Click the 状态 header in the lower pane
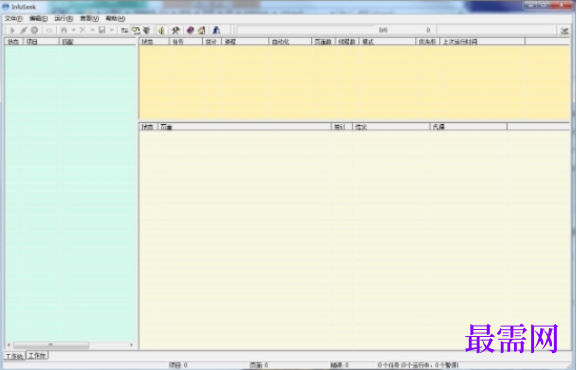Viewport: 577px width, 370px height. (x=148, y=127)
